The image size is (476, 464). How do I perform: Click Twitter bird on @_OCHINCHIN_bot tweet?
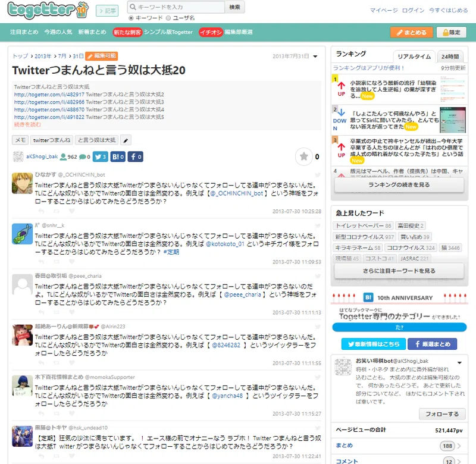click(318, 175)
